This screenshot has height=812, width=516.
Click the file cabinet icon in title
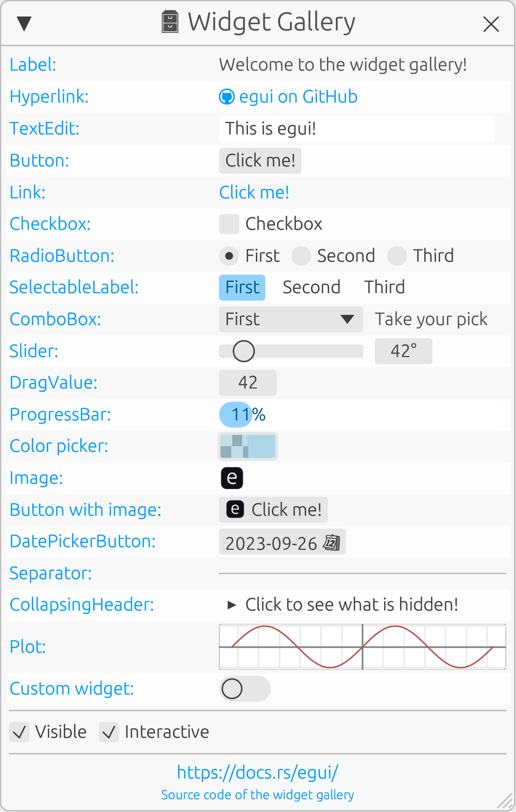point(170,22)
